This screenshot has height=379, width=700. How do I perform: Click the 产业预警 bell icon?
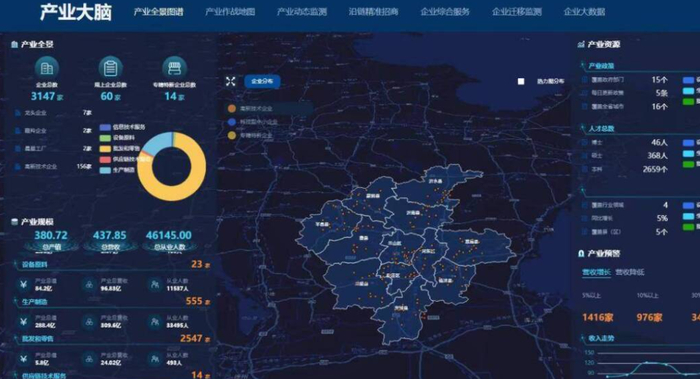pyautogui.click(x=581, y=254)
